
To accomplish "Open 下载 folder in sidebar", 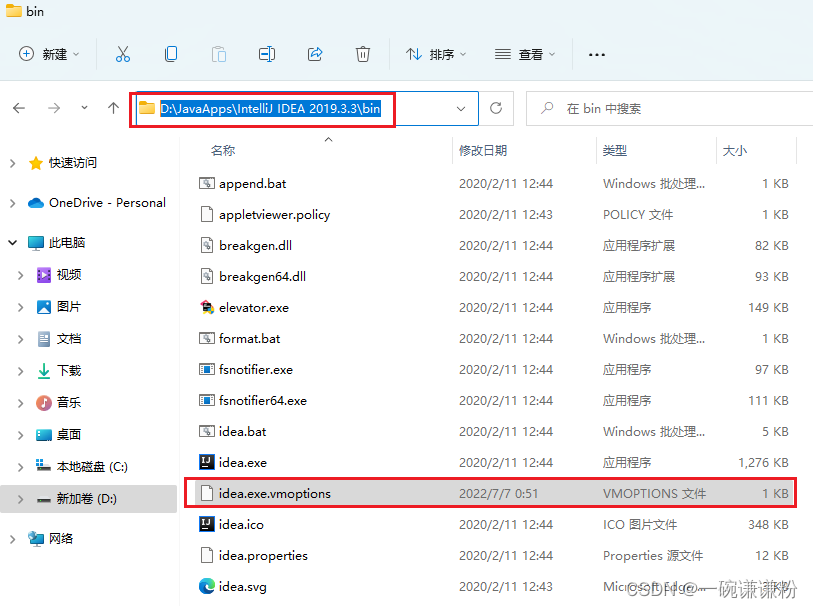I will click(x=69, y=371).
